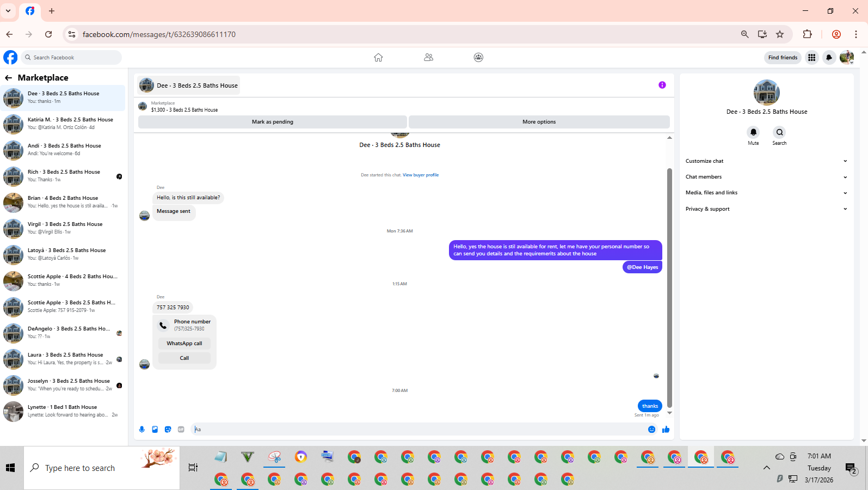Open Virgil 3 Beds 2.5 Baths conversation

pos(63,228)
